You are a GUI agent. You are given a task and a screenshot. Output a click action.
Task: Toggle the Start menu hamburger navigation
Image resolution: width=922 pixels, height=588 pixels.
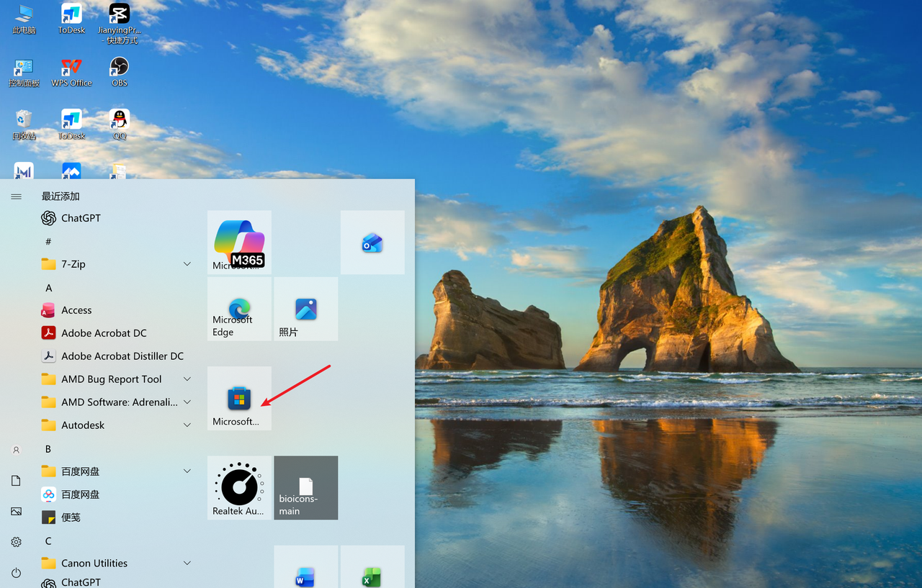16,196
